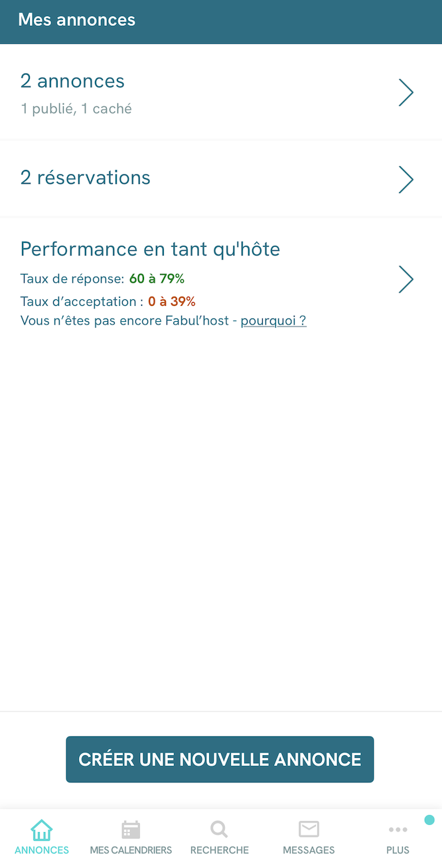Select "Performance en tant qu'hôte" heading
The image size is (442, 868).
(150, 249)
